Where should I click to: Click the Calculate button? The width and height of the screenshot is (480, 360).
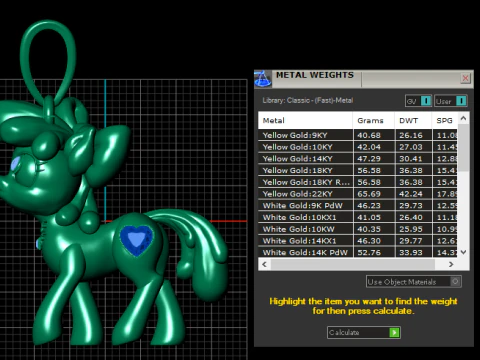(x=364, y=332)
